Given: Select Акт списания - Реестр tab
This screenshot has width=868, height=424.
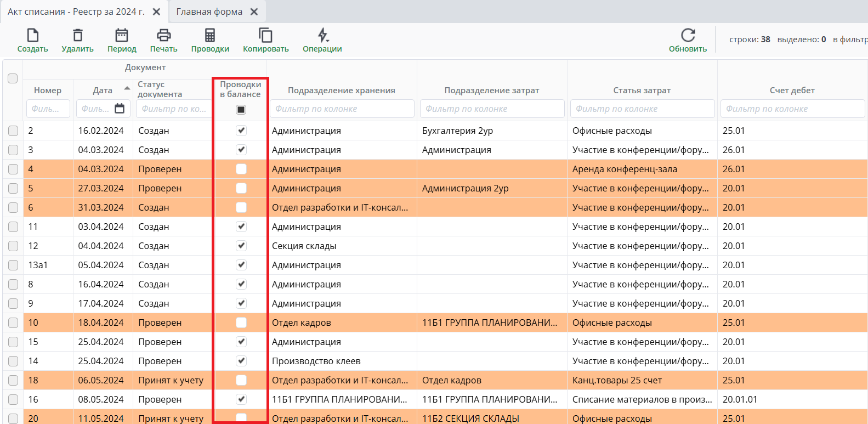Looking at the screenshot, I should [x=76, y=12].
